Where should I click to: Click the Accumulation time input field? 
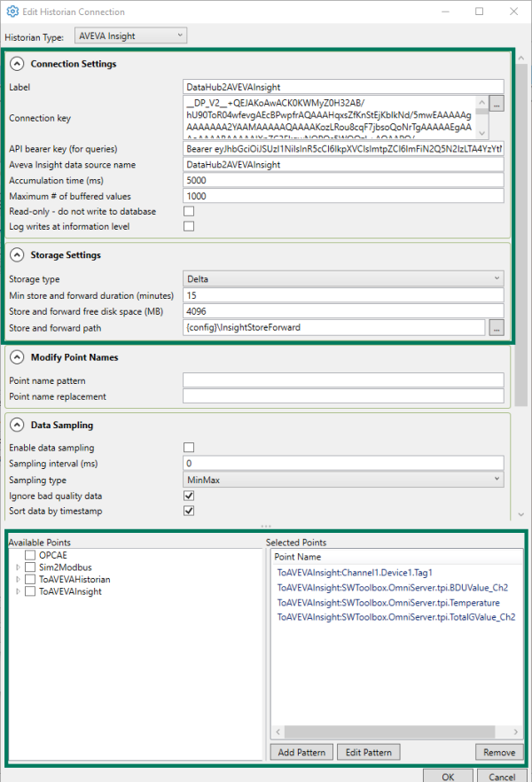(342, 180)
